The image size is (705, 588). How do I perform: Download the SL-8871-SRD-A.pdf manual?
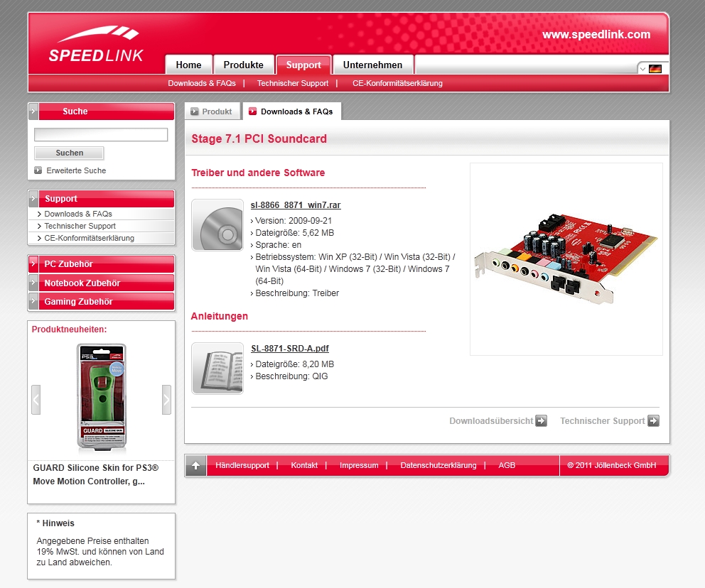click(290, 349)
